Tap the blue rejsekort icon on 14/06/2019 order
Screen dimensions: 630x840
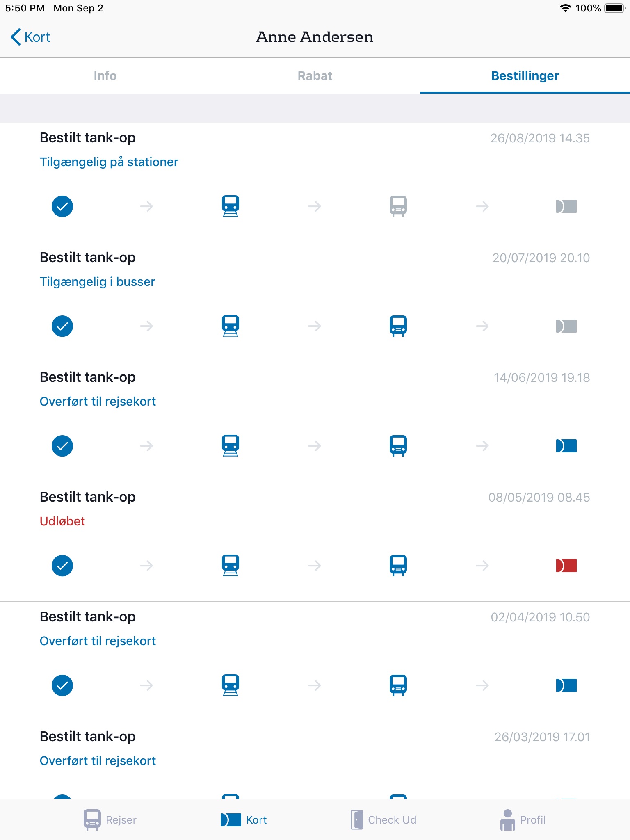point(566,446)
